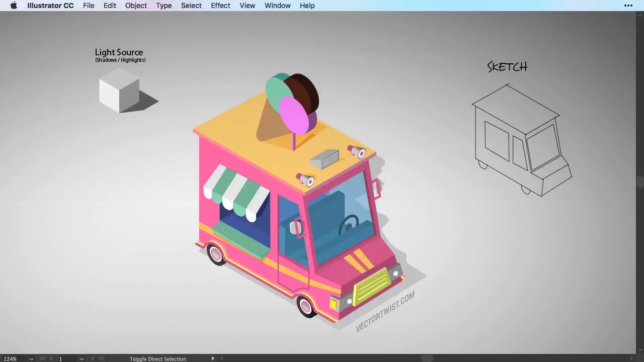The height and width of the screenshot is (362, 644).
Task: Open the Window menu
Action: [277, 6]
